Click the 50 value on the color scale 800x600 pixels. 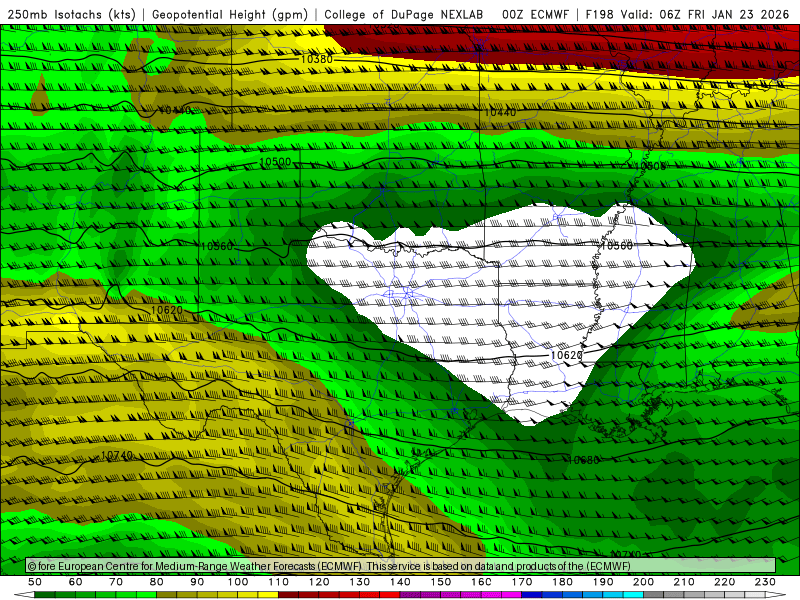pyautogui.click(x=35, y=582)
